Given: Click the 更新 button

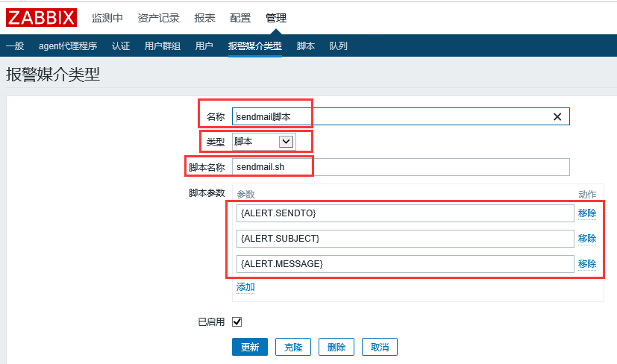Looking at the screenshot, I should (x=250, y=347).
